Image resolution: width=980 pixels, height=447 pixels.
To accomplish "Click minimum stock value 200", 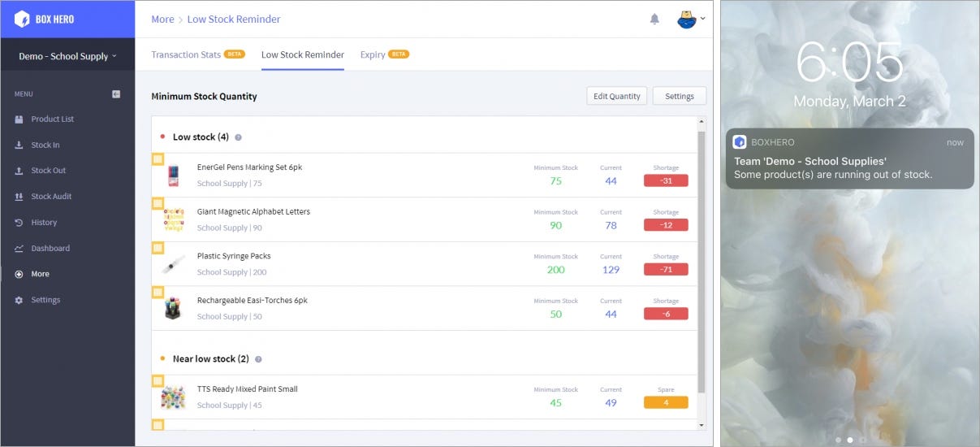I will 555,270.
